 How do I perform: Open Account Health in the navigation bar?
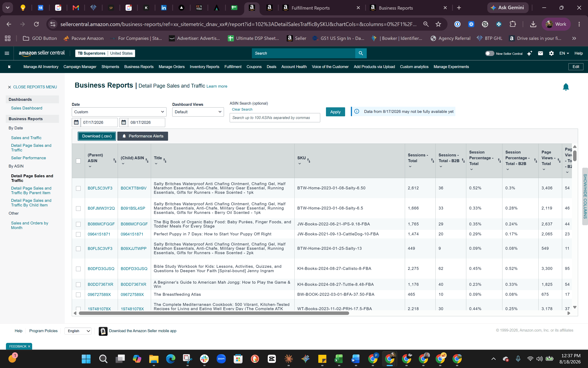(294, 67)
